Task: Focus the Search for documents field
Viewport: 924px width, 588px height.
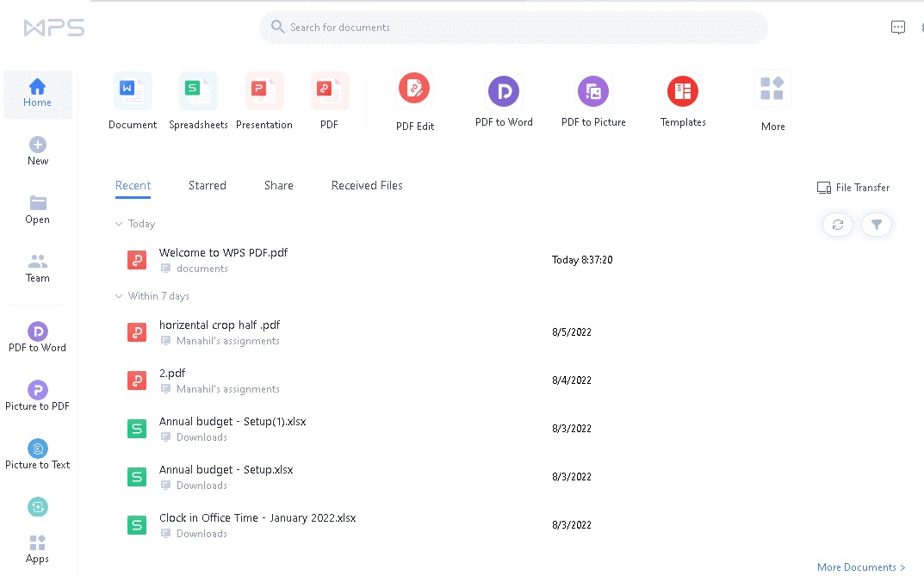Action: 513,27
